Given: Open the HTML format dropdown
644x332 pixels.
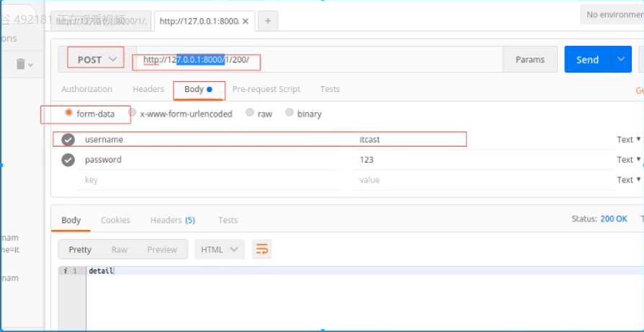Looking at the screenshot, I should (x=219, y=249).
